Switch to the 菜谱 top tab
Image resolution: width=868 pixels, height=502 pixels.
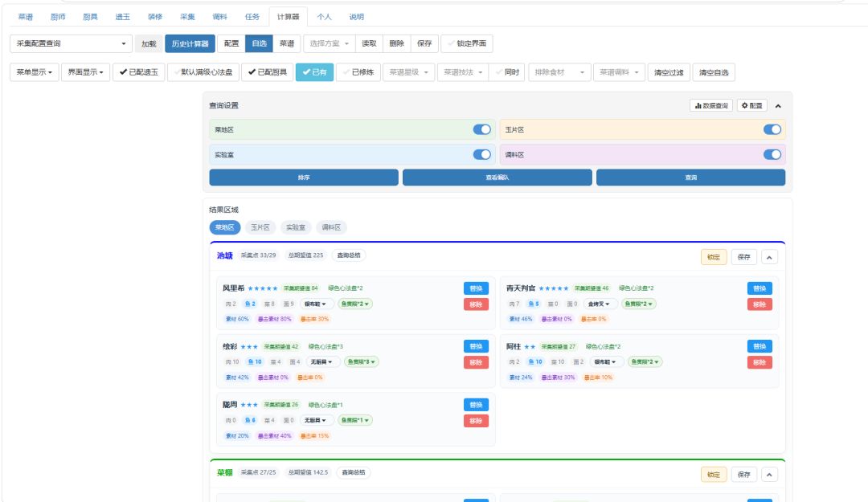pyautogui.click(x=26, y=17)
